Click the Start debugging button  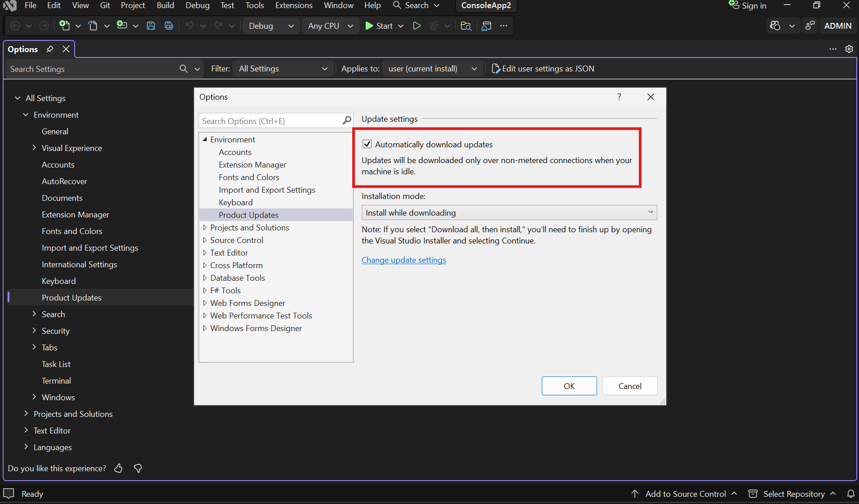(380, 26)
